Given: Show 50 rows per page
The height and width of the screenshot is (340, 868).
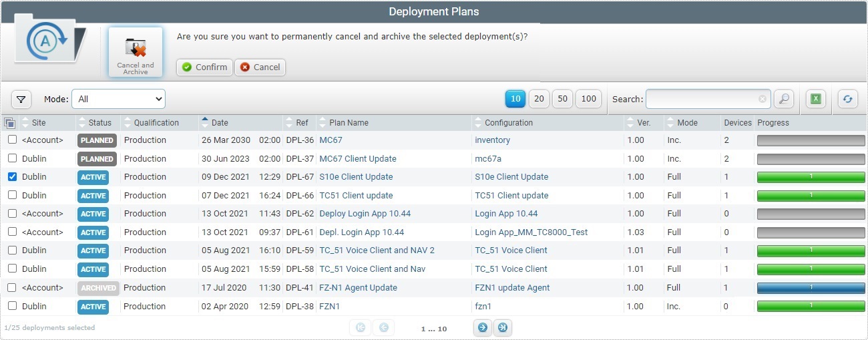Looking at the screenshot, I should 562,99.
